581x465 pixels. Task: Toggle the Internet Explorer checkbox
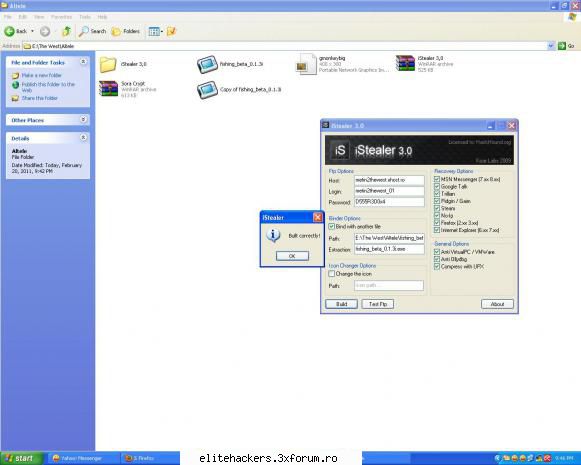[x=437, y=230]
